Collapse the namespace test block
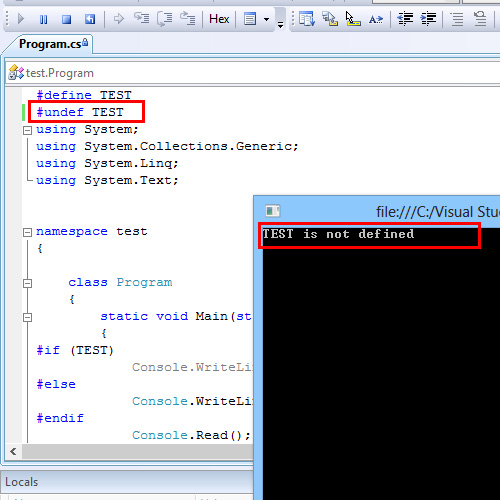The width and height of the screenshot is (500, 500). (x=28, y=232)
